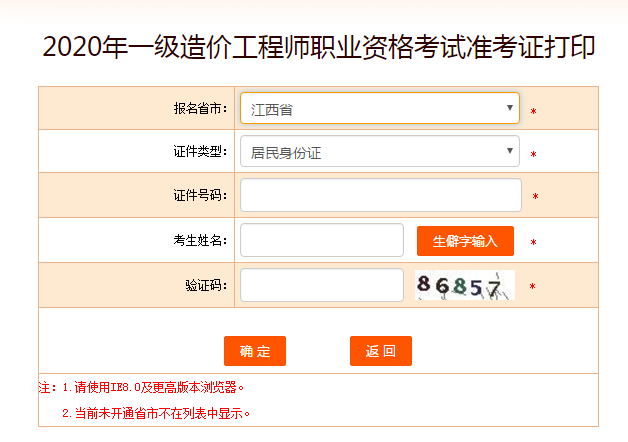Screen dimensions: 628x442
Task: Click the arrow of the 居民身份证 select box
Action: coord(511,152)
